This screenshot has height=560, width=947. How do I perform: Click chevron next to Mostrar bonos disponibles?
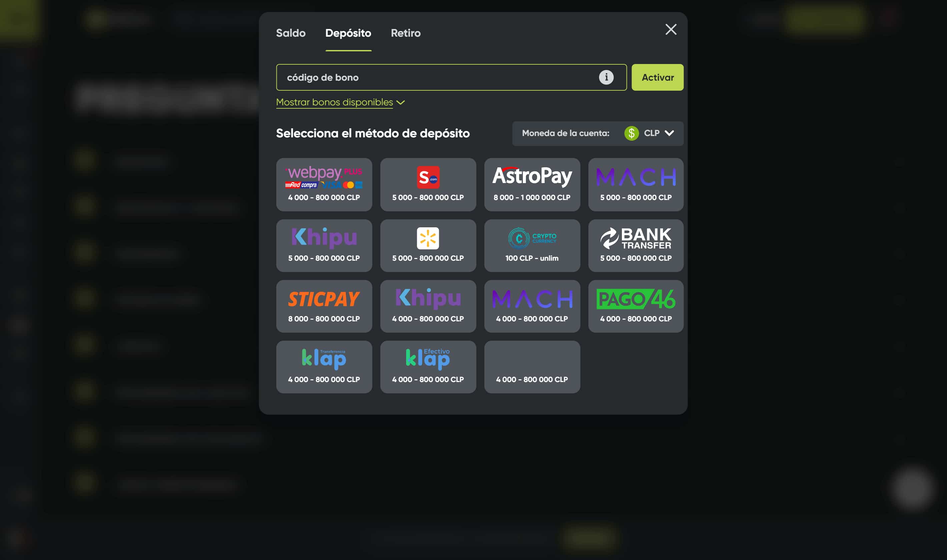tap(400, 103)
